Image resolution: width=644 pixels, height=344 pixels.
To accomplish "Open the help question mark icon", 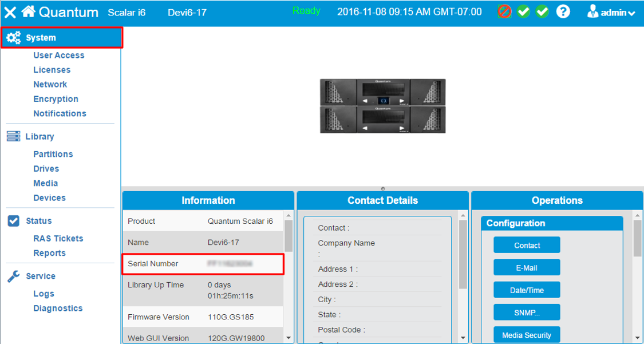I will pos(563,11).
